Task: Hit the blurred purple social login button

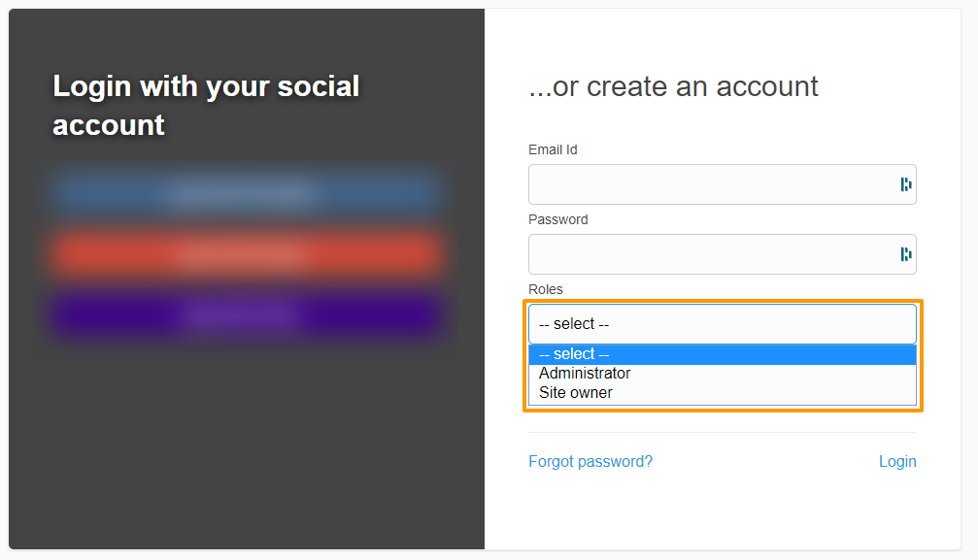Action: tap(247, 315)
